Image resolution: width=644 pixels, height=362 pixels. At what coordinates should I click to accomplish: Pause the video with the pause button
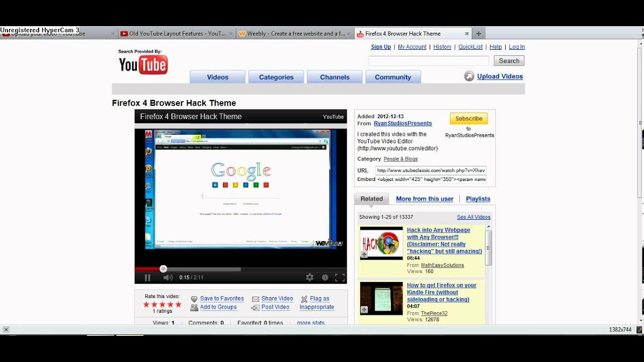point(147,278)
